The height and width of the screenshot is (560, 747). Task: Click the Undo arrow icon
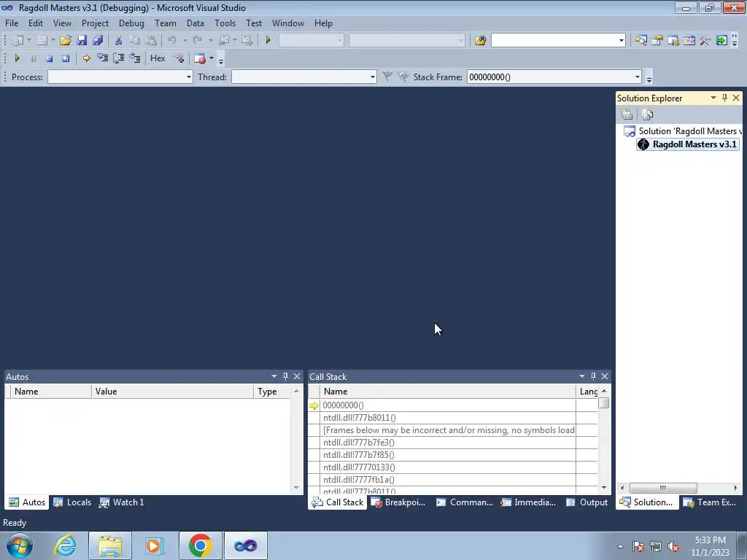coord(172,41)
